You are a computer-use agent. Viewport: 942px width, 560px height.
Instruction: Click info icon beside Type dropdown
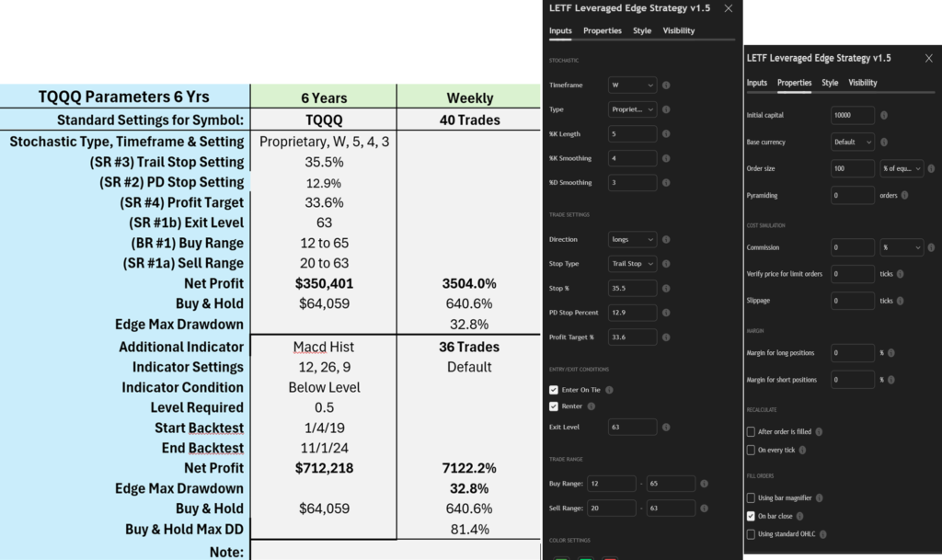pos(666,109)
